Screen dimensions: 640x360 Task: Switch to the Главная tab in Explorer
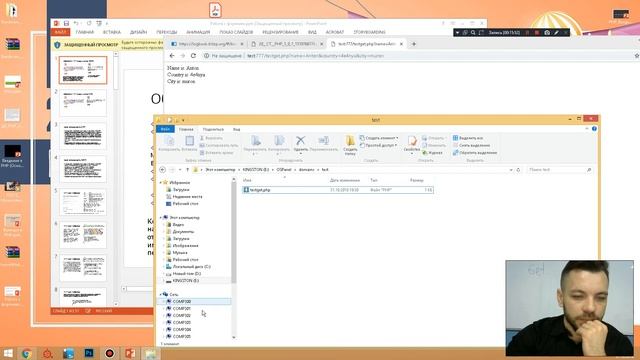(186, 129)
